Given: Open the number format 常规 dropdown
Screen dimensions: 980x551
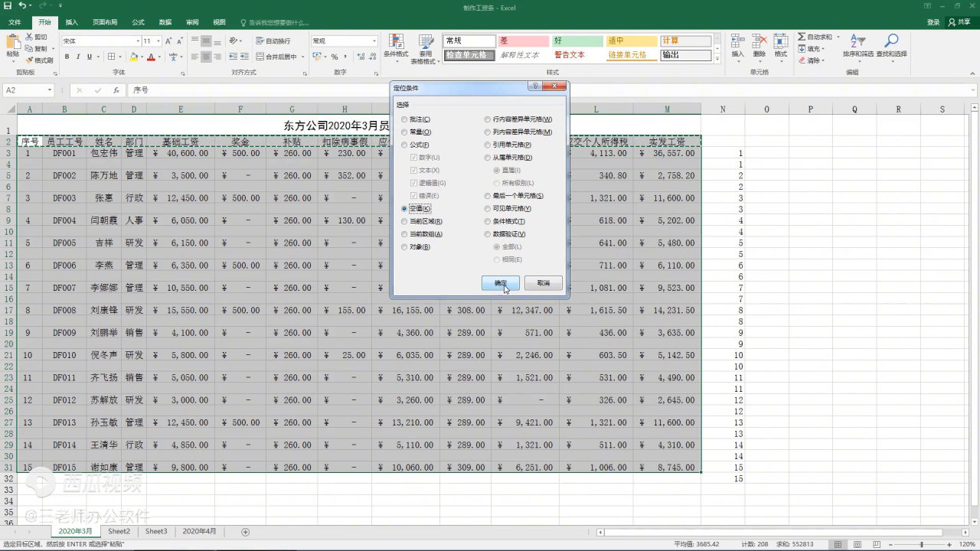Looking at the screenshot, I should pos(374,41).
